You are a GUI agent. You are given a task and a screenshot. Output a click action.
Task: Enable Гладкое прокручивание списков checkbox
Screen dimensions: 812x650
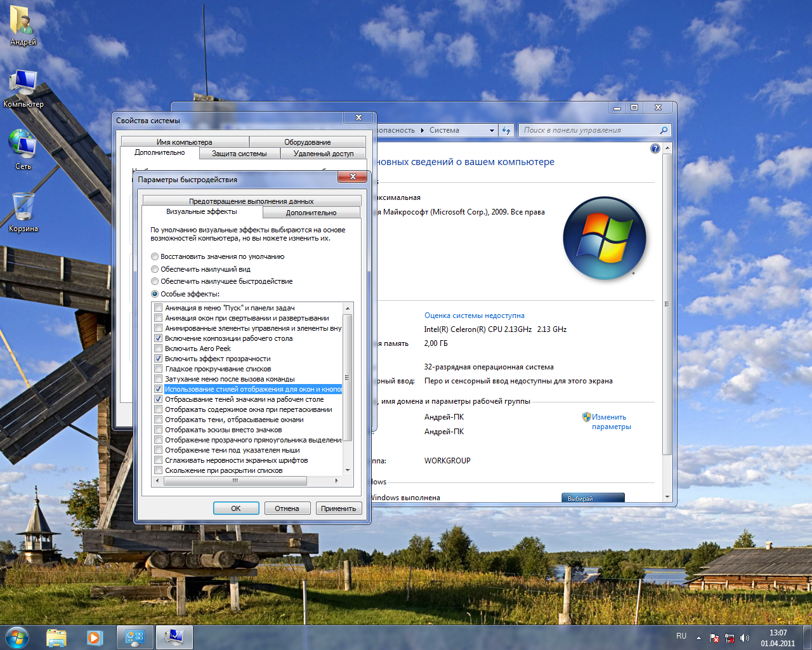(159, 369)
